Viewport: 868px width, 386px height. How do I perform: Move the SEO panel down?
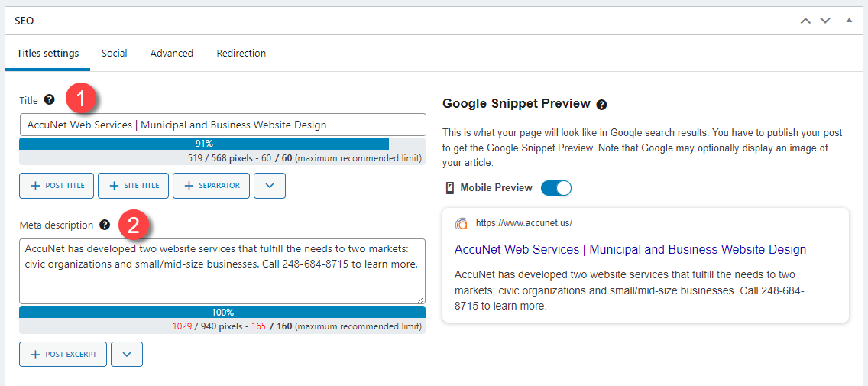825,21
